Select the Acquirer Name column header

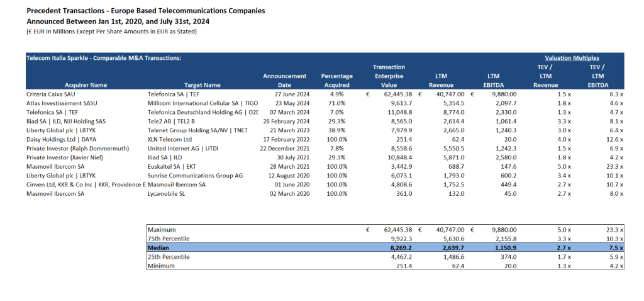86,84
